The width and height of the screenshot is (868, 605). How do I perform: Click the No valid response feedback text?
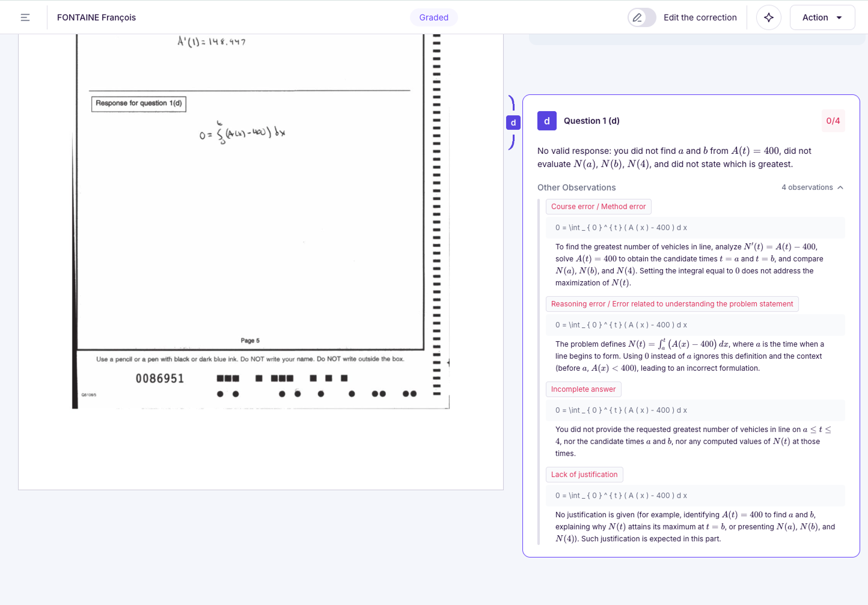click(674, 157)
